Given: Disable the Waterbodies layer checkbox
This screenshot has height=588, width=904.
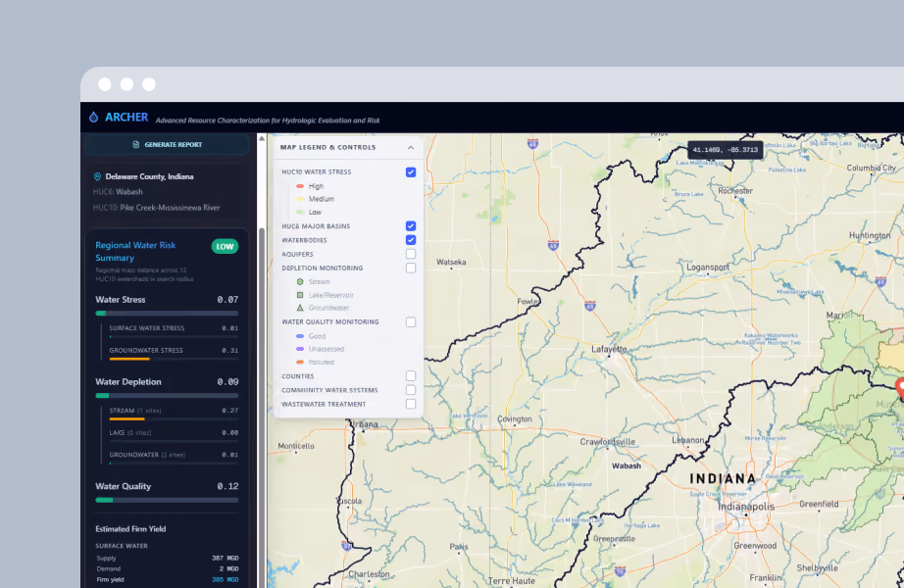Looking at the screenshot, I should point(411,240).
